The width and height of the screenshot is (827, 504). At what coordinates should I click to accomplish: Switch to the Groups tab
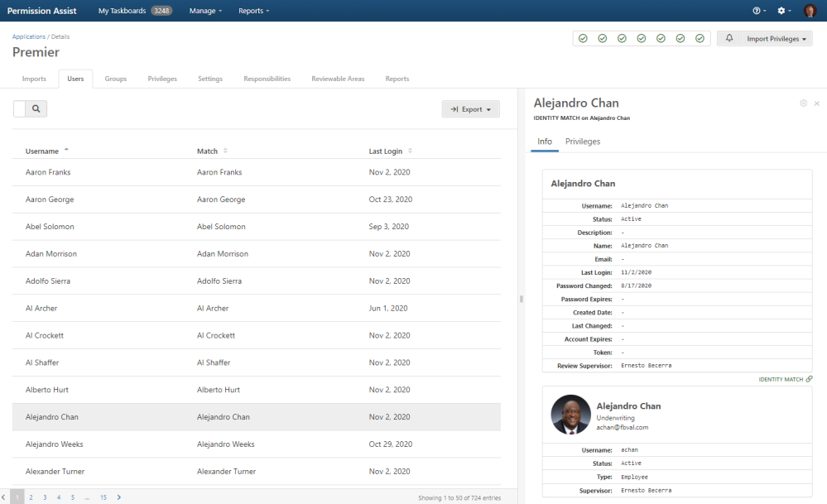point(115,79)
